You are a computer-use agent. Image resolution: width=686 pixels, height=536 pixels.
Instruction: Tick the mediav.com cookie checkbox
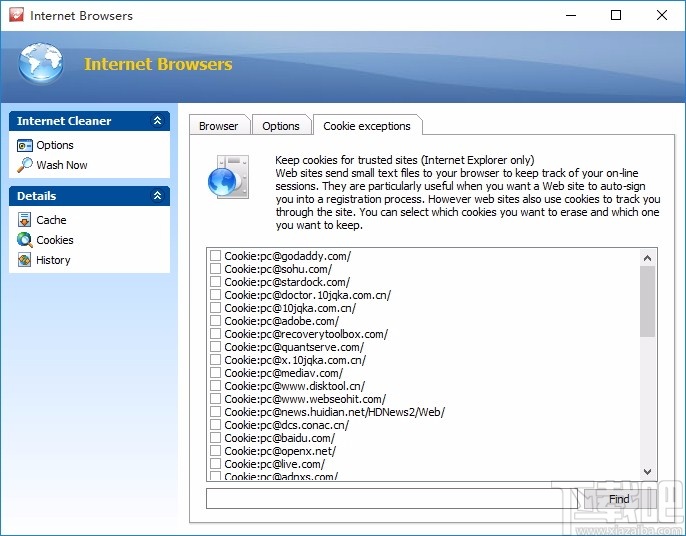(x=215, y=373)
